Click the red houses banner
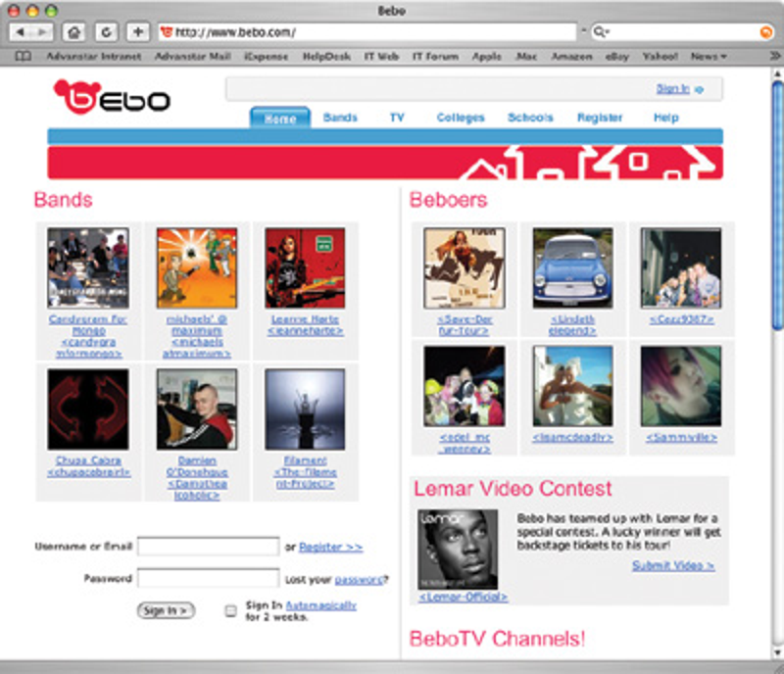Viewport: 784px width, 674px height. click(x=385, y=163)
